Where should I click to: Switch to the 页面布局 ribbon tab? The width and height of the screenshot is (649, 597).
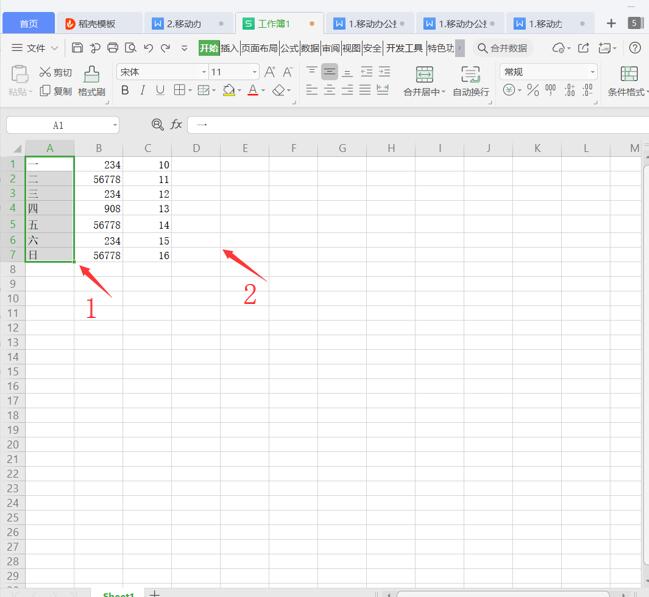coord(259,48)
